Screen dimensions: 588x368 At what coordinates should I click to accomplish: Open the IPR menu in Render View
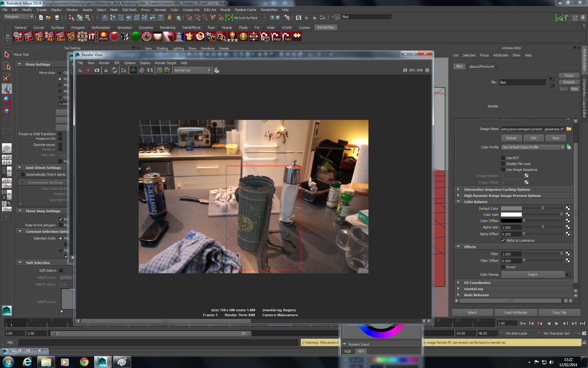click(x=117, y=63)
